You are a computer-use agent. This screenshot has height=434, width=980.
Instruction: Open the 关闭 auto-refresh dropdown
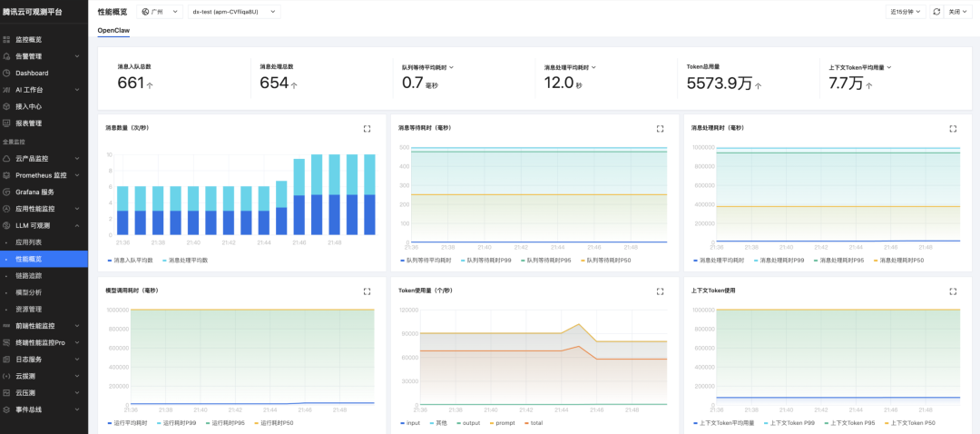[x=957, y=12]
